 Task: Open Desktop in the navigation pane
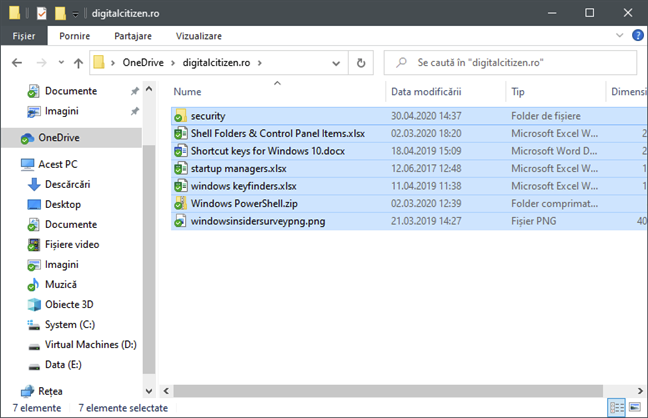63,204
